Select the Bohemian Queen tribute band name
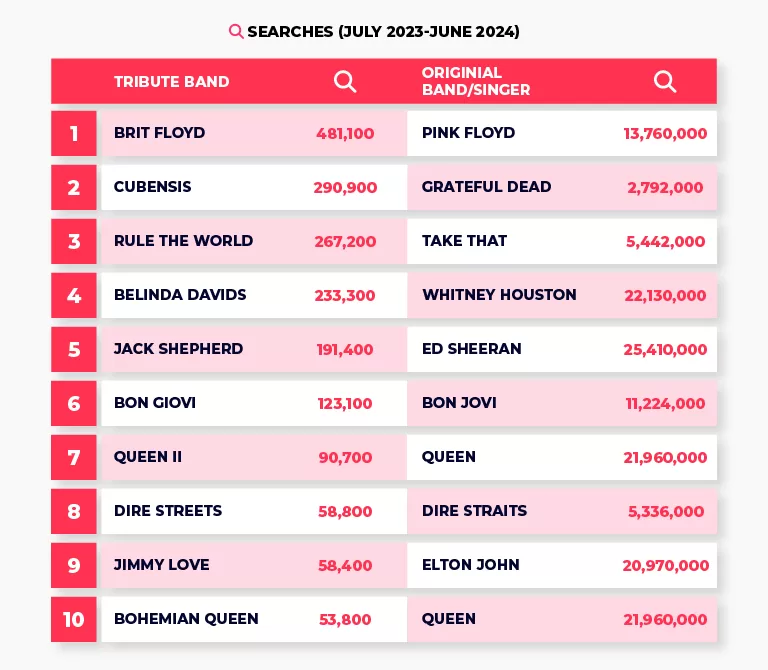 pos(186,619)
